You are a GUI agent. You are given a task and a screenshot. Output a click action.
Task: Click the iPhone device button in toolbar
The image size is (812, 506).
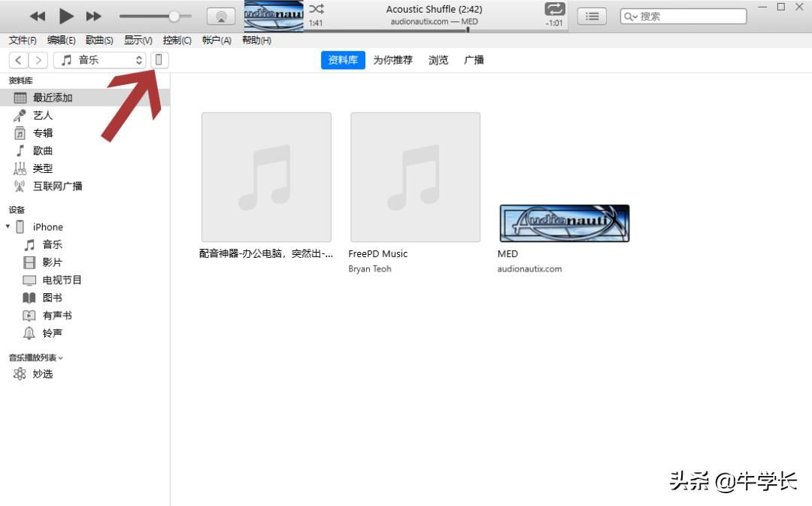point(159,60)
